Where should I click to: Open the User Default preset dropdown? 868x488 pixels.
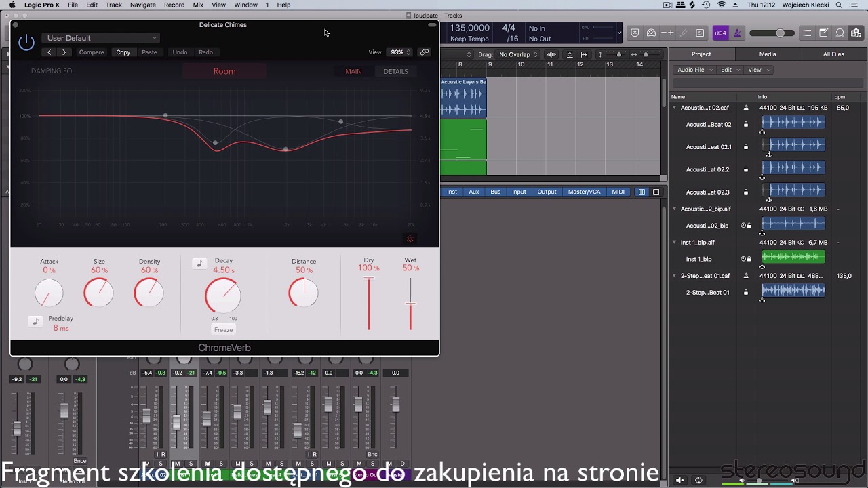pyautogui.click(x=101, y=38)
